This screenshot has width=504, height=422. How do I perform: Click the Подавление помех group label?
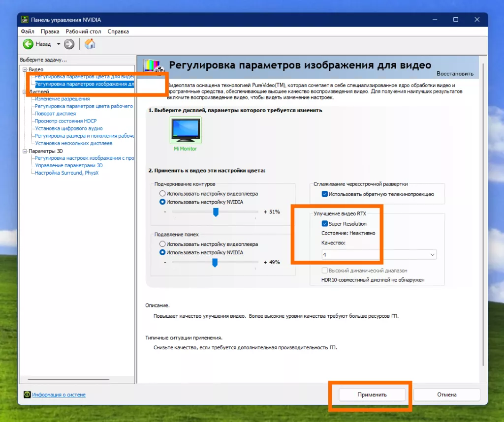pos(177,235)
